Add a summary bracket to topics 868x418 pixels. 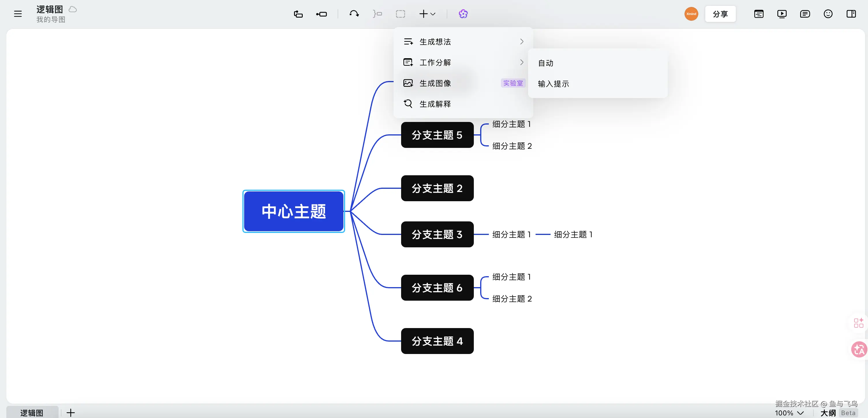click(x=377, y=14)
